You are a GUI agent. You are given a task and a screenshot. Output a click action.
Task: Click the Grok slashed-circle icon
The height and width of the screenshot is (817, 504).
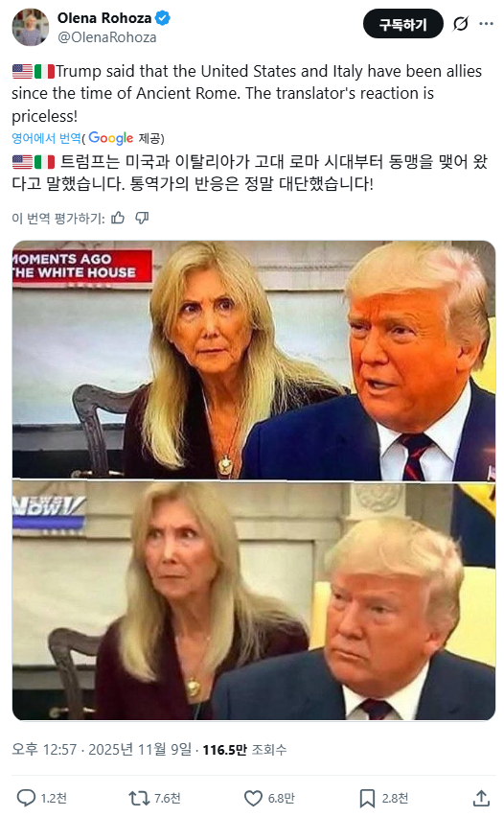coord(460,23)
